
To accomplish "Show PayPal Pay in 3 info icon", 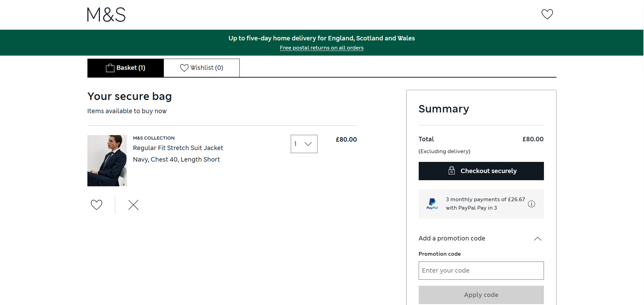I will [x=531, y=204].
